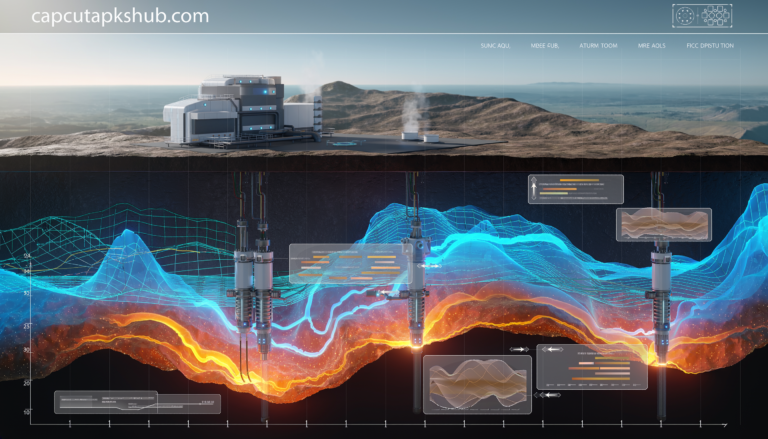Open the SUNC AQU. menu item
Viewport: 768px width, 439px height.
495,46
